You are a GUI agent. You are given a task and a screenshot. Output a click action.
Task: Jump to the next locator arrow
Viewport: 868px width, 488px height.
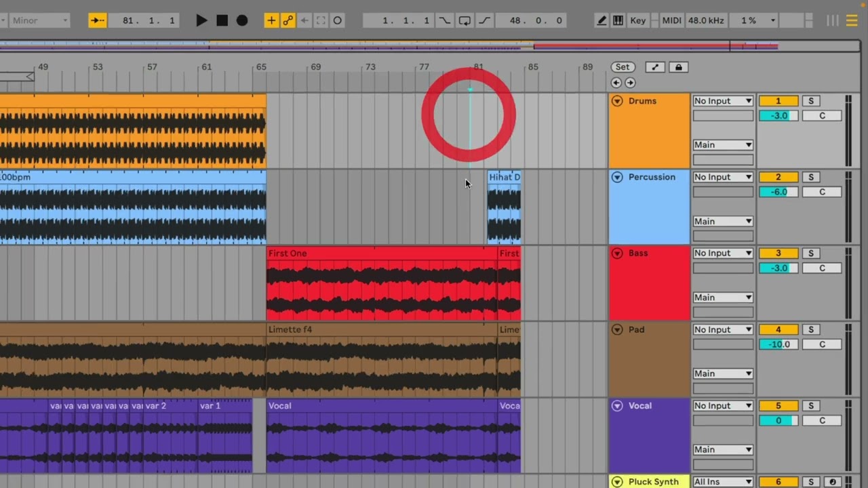[630, 83]
